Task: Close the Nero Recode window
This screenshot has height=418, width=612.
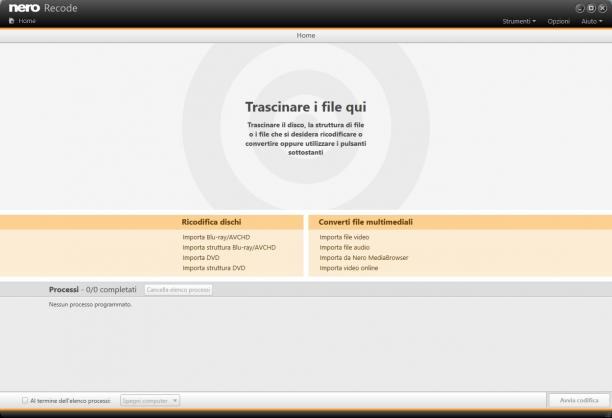Action: pyautogui.click(x=602, y=8)
